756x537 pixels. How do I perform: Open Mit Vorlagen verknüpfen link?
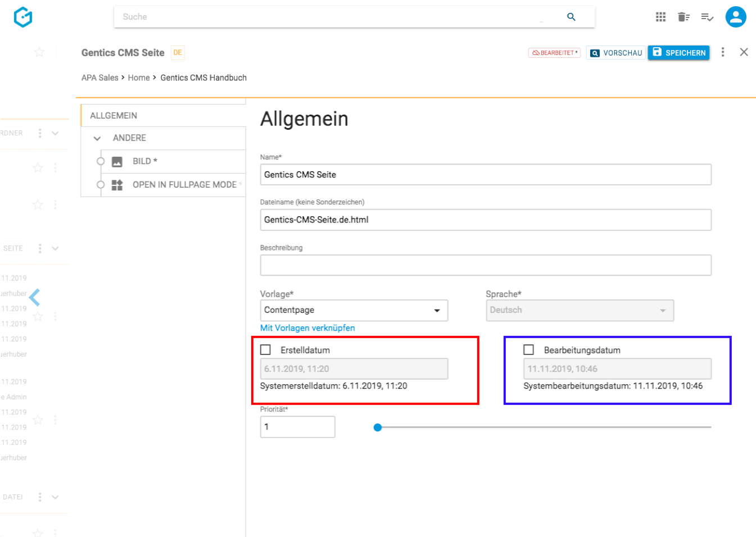click(x=307, y=328)
